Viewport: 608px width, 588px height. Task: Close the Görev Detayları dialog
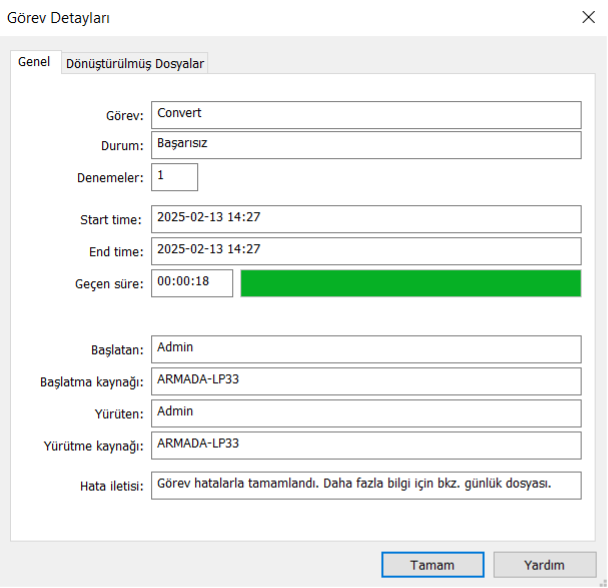tap(587, 17)
